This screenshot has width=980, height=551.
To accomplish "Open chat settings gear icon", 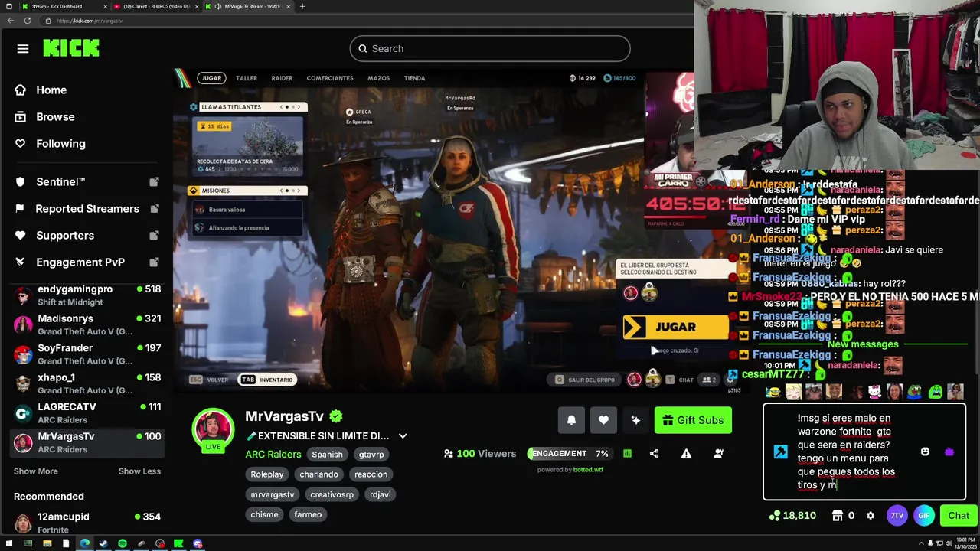I will click(871, 516).
